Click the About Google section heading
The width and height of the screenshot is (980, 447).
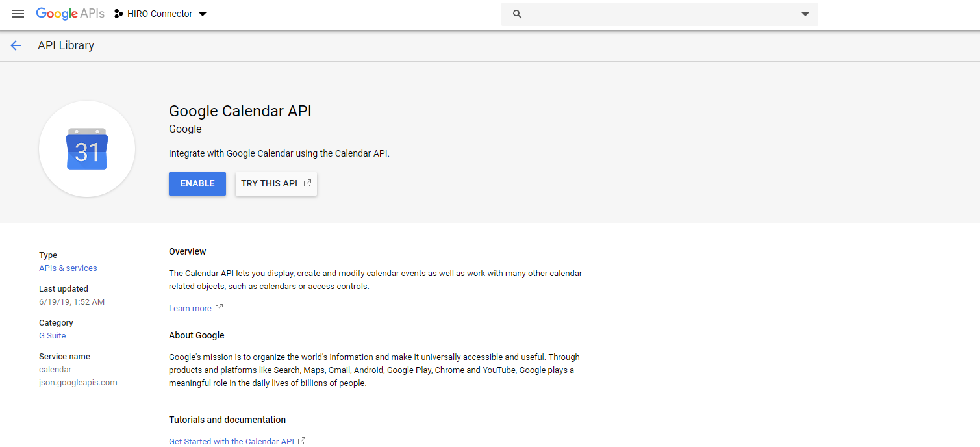197,335
